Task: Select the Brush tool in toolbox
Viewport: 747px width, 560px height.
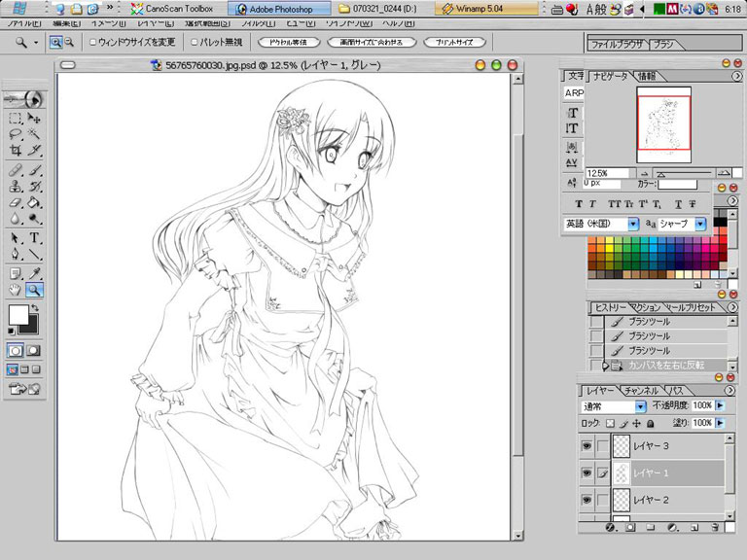Action: click(34, 170)
